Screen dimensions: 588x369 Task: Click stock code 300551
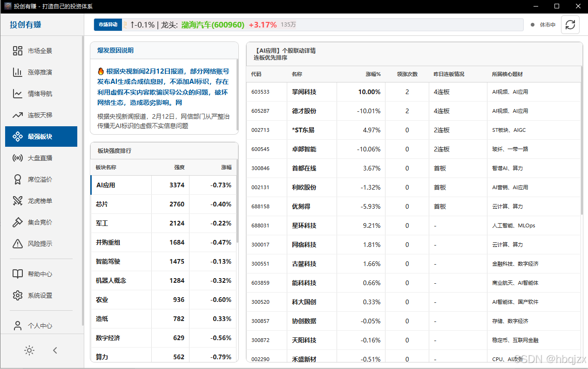pos(260,264)
